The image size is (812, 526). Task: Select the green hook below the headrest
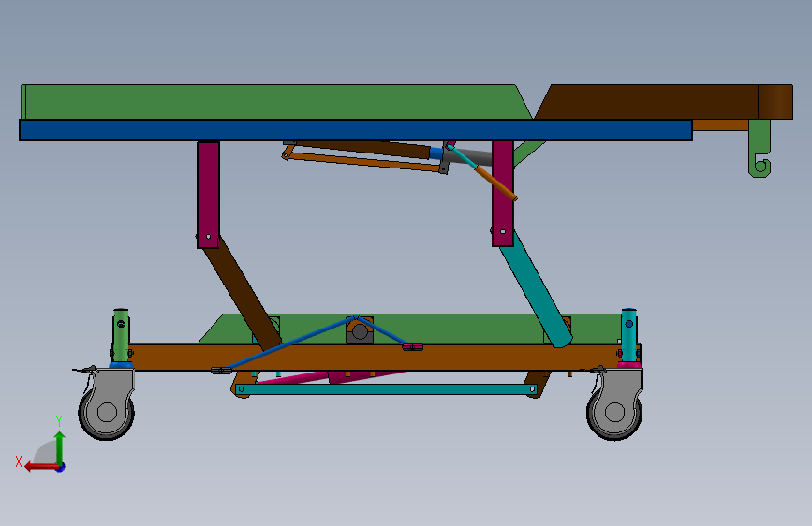pos(760,149)
